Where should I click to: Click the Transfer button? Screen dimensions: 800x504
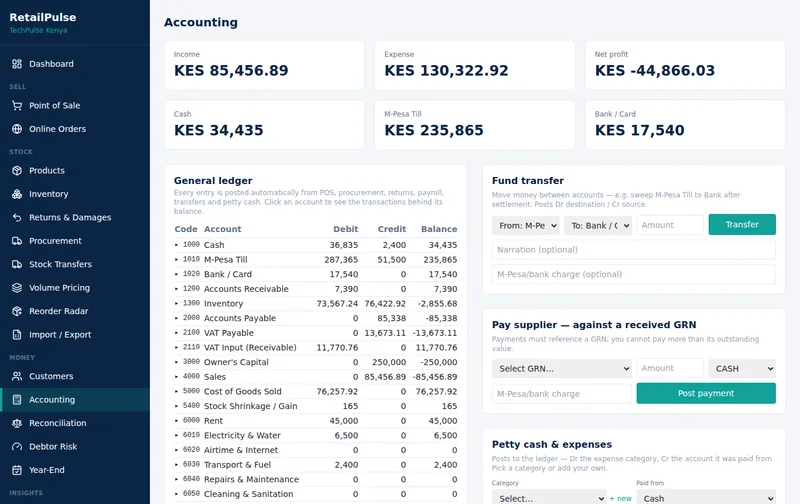[742, 224]
